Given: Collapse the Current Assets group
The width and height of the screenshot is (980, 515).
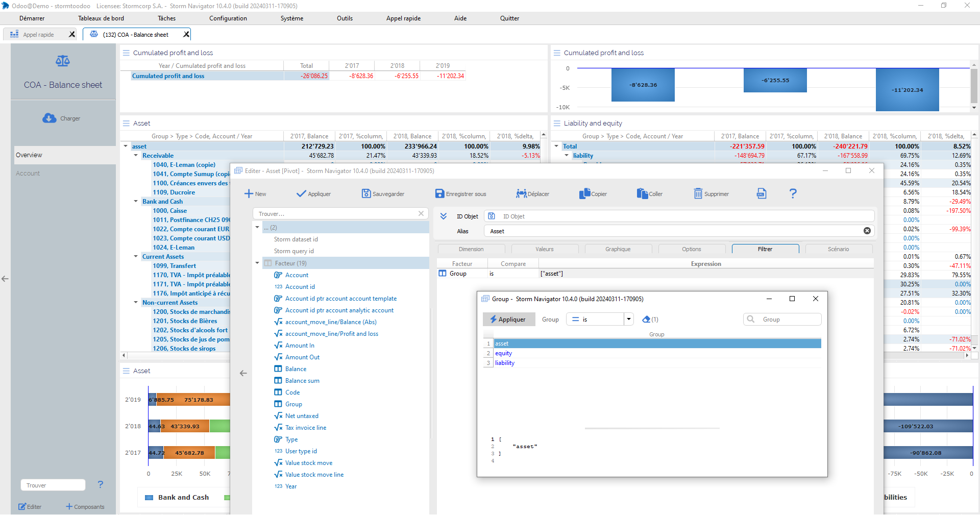Looking at the screenshot, I should [x=136, y=257].
